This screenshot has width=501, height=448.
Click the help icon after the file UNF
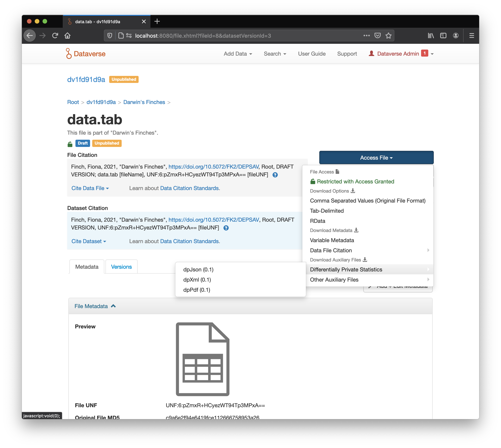[275, 175]
